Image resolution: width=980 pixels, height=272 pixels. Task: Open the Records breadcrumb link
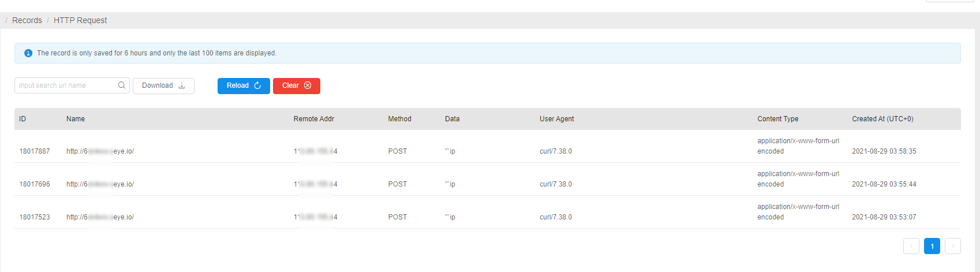pos(27,20)
